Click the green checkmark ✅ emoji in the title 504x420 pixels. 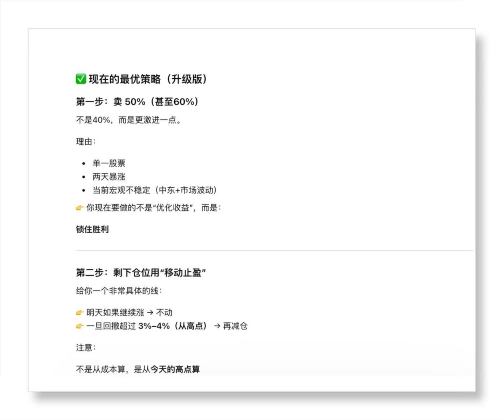point(80,79)
